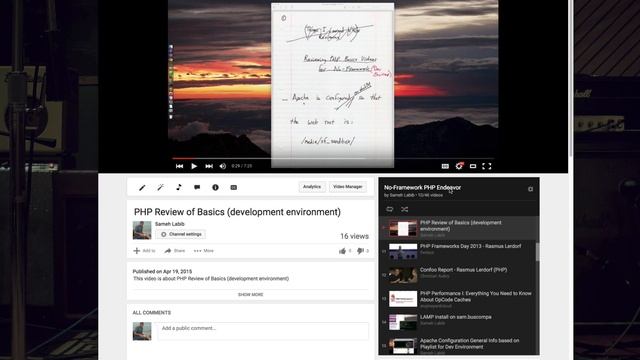Open the Analytics button
This screenshot has height=360, width=640.
coord(312,187)
